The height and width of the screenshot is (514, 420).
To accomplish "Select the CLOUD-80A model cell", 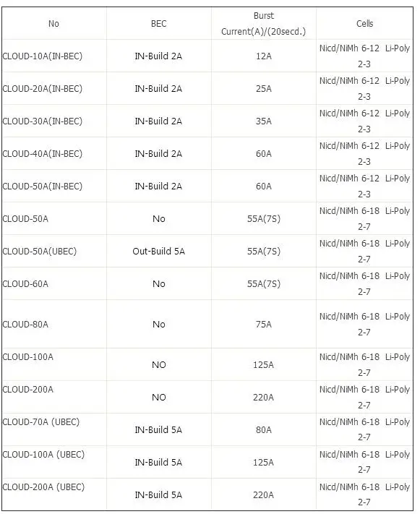I will 25,324.
